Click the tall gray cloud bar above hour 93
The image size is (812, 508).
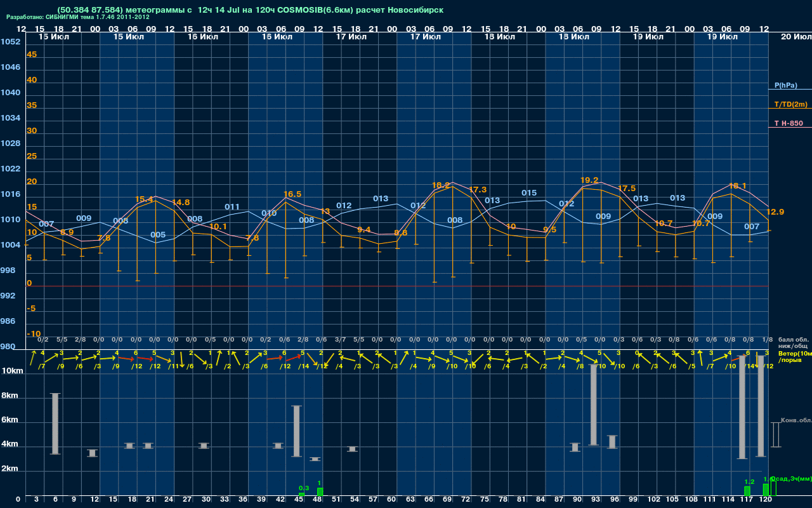pyautogui.click(x=594, y=404)
